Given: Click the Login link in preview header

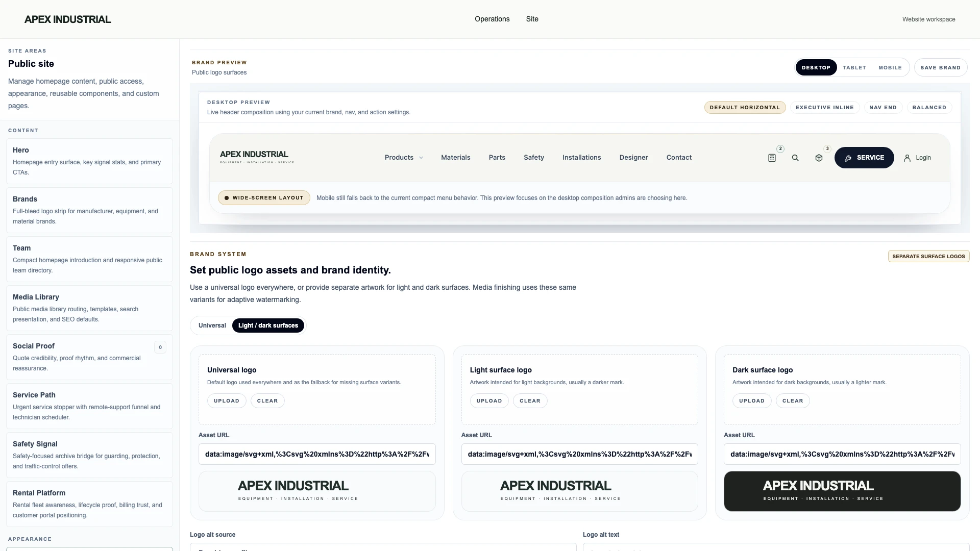Looking at the screenshot, I should 923,158.
